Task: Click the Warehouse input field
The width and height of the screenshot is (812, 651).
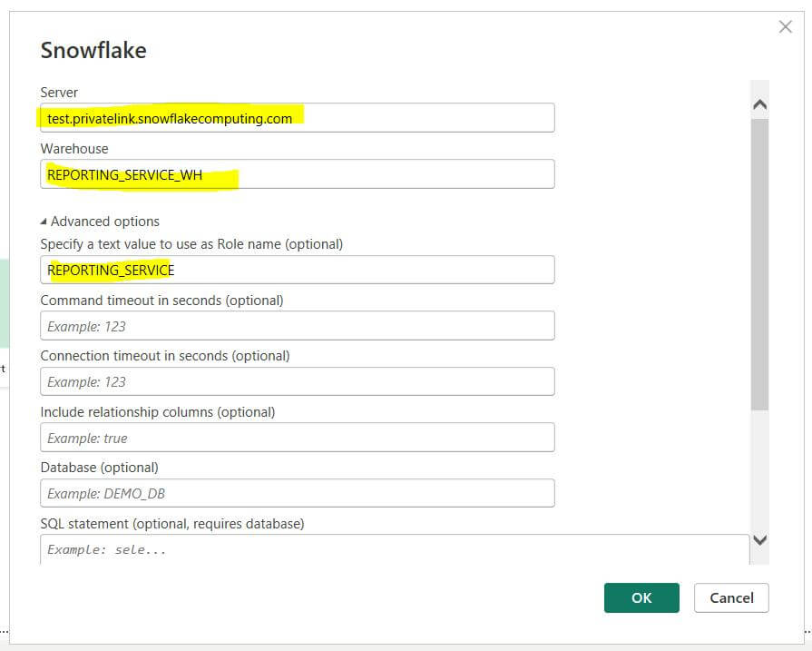Action: pos(298,174)
